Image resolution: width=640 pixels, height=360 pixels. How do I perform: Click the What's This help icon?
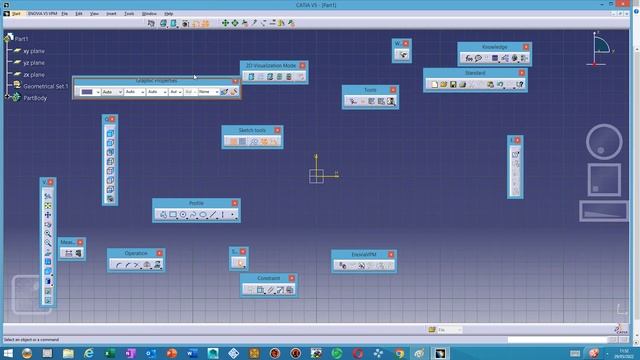click(x=520, y=84)
